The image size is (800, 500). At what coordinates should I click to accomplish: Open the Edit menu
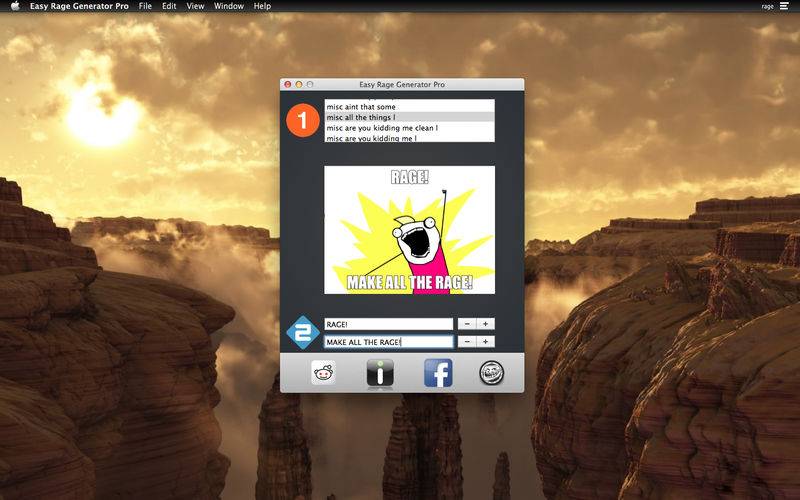(169, 6)
